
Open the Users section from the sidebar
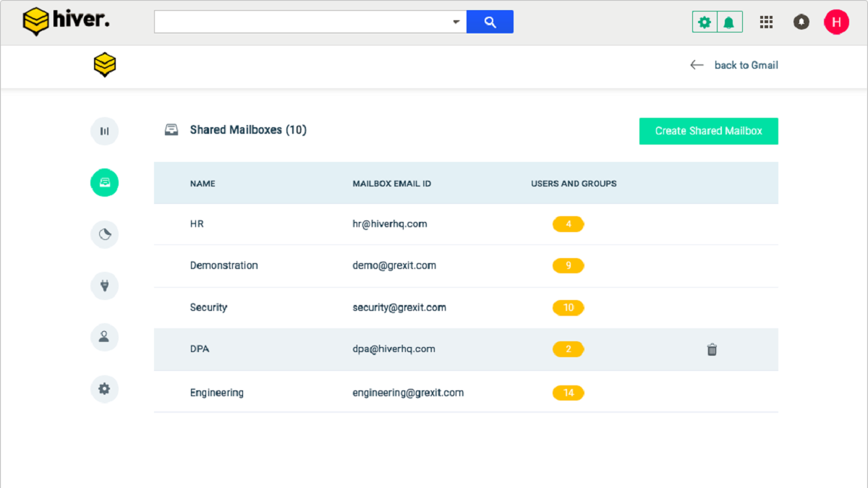[x=104, y=337]
